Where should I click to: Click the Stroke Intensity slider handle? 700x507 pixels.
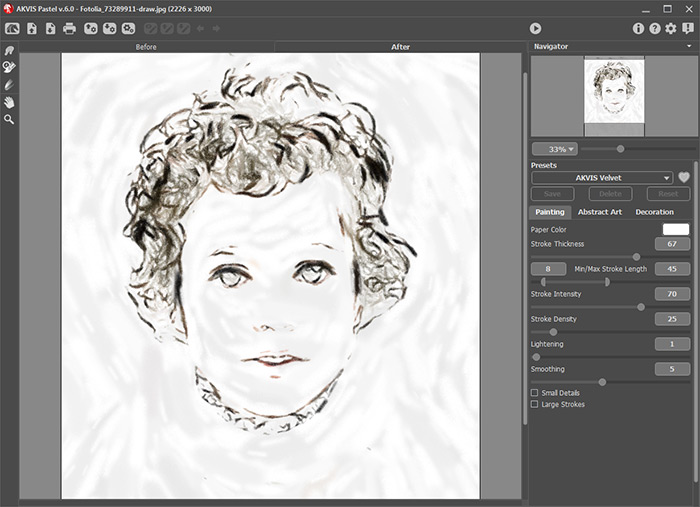coord(641,307)
